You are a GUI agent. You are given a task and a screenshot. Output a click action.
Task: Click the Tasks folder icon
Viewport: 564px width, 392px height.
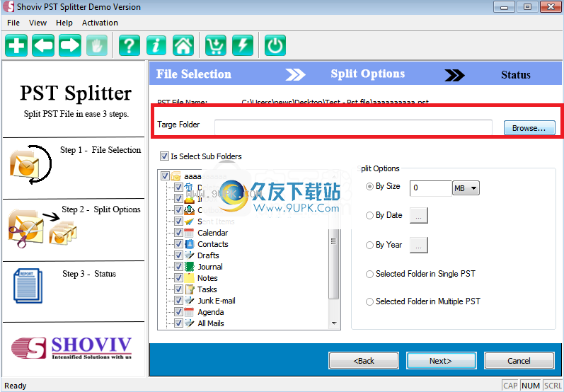189,289
